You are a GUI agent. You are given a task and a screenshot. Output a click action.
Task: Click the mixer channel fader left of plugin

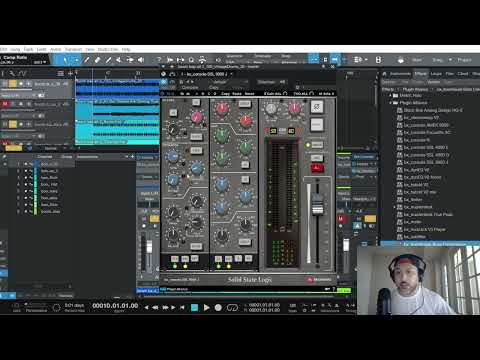coord(149,247)
